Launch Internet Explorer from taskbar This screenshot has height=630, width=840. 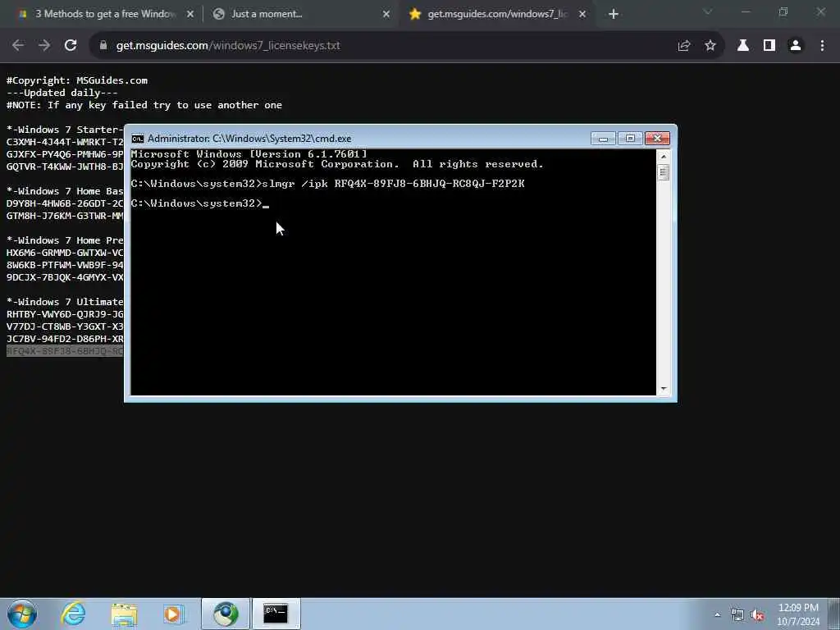tap(73, 614)
